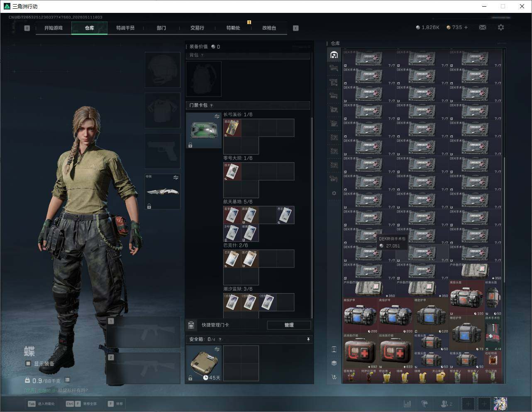
Task: Open the friends list icon
Action: tap(446, 403)
